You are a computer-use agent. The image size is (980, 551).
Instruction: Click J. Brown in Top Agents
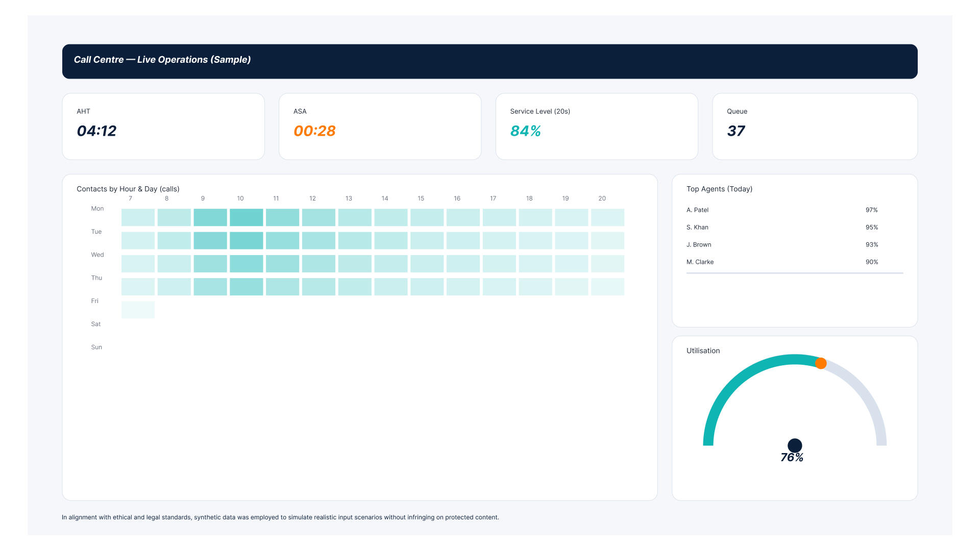pos(699,245)
